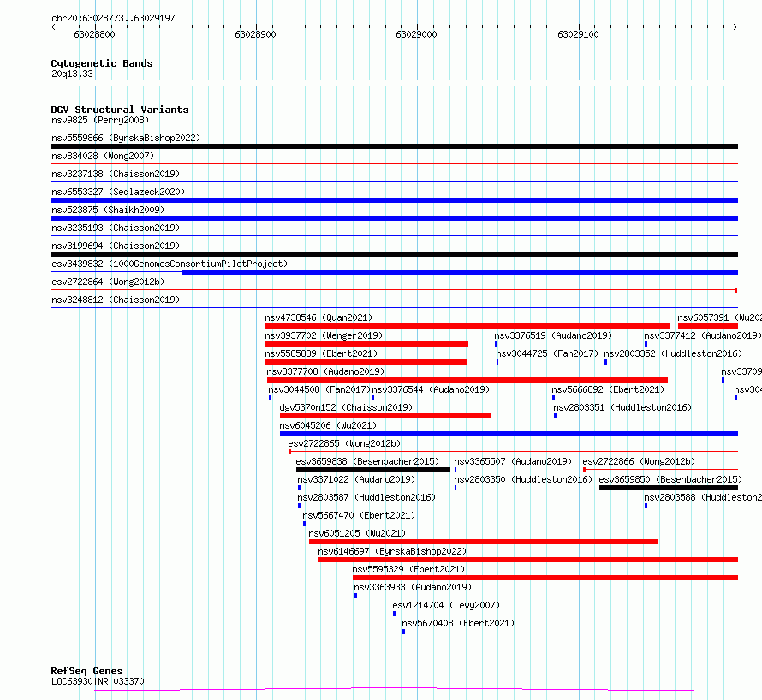The image size is (762, 700).
Task: Select the nsv6553327 (Sedlazeck2020) blue bar
Action: (394, 200)
